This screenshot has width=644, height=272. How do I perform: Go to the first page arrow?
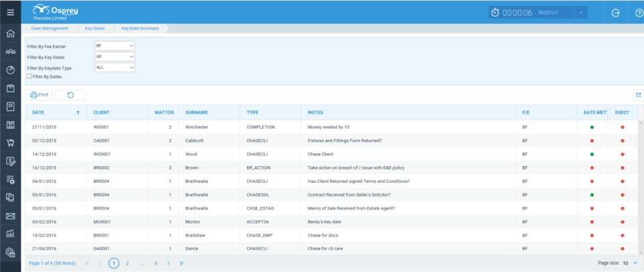tap(87, 263)
